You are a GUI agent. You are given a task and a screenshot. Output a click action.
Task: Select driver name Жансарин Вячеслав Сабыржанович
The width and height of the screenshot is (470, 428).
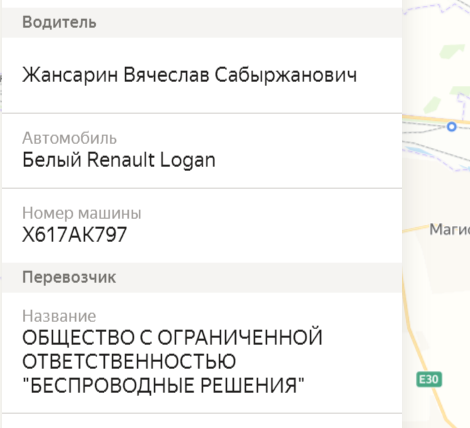(189, 75)
